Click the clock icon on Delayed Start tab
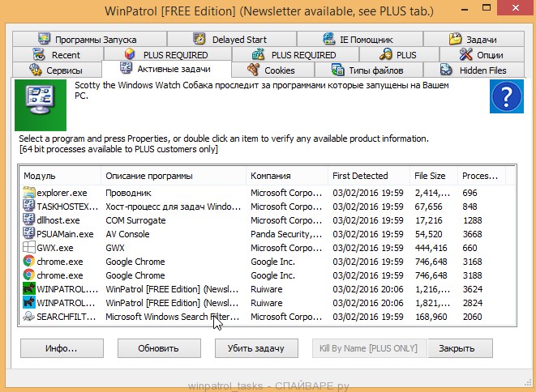 pos(199,39)
